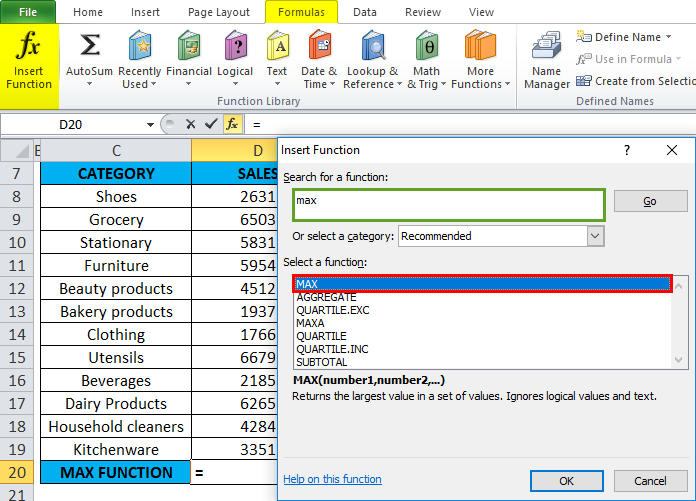
Task: Expand the Name Box dropdown arrow
Action: pyautogui.click(x=151, y=124)
